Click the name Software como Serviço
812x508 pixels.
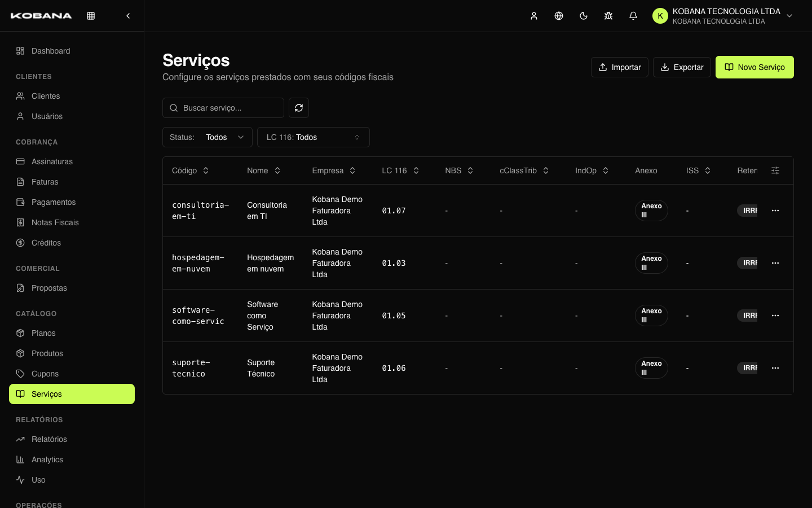(262, 316)
